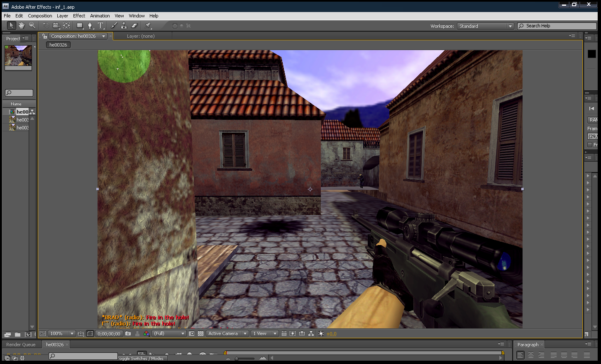This screenshot has width=601, height=364.
Task: Open the Layer menu
Action: tap(62, 16)
